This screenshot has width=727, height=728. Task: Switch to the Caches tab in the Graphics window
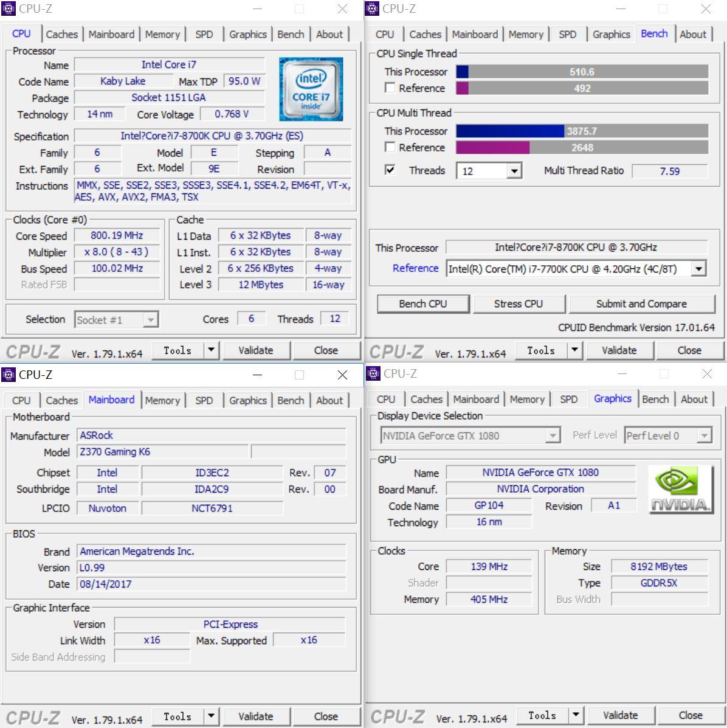[x=426, y=400]
